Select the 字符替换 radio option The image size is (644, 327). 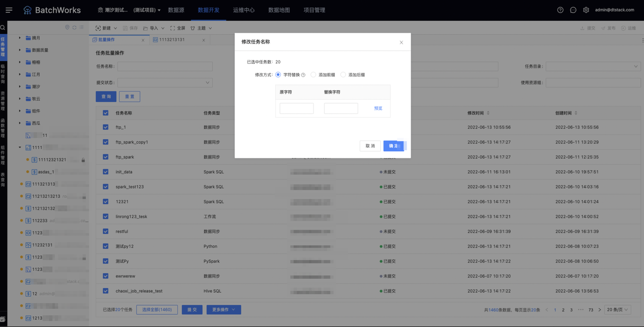point(278,74)
